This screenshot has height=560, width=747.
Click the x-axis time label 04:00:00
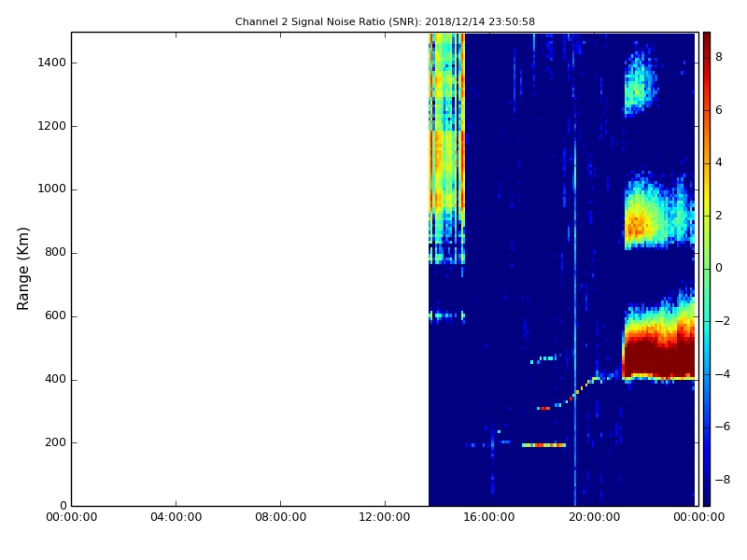pyautogui.click(x=176, y=517)
